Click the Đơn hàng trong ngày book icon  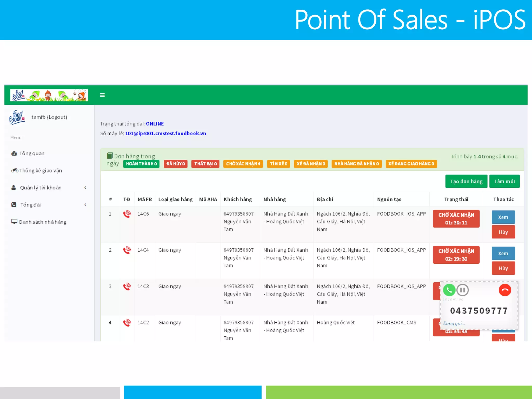[110, 156]
